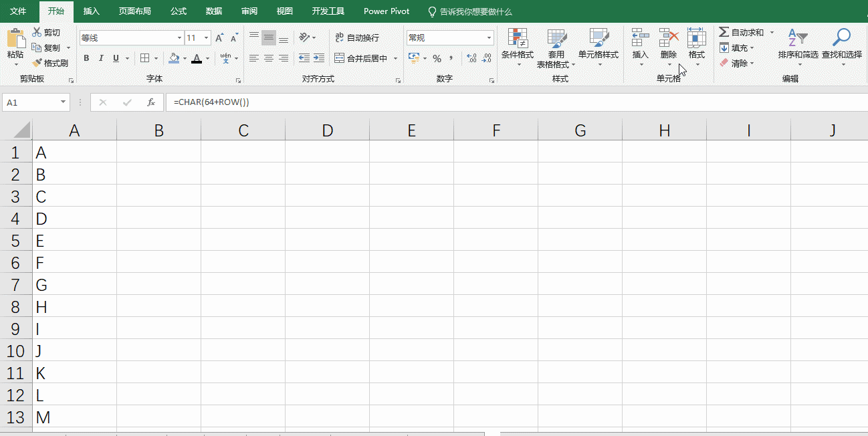Toggle bold formatting on the selection
Image resolution: width=868 pixels, height=436 pixels.
click(86, 58)
